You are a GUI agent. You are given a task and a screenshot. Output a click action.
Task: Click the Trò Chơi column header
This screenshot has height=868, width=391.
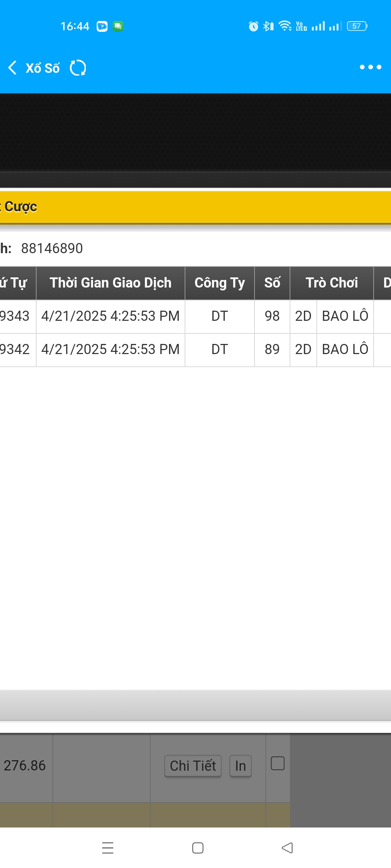point(332,283)
